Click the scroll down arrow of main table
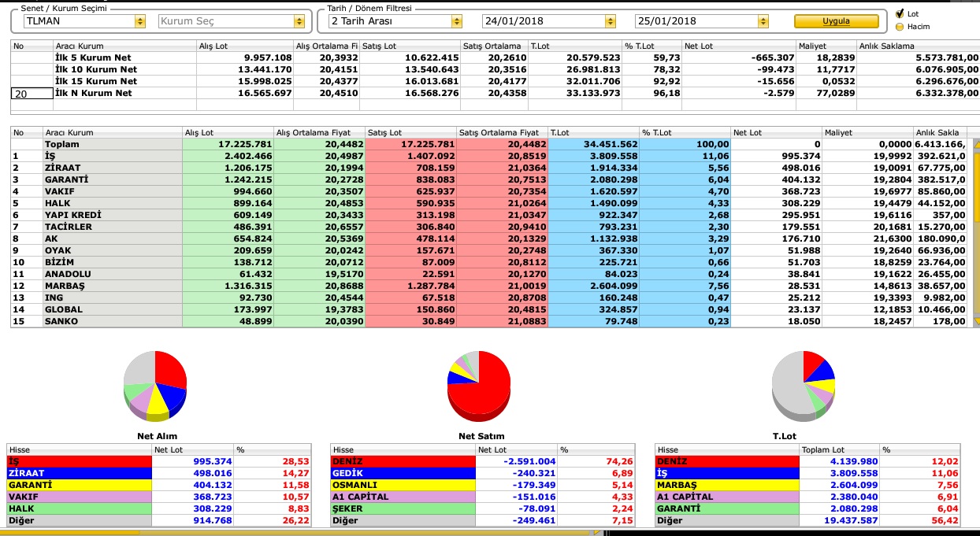This screenshot has width=980, height=536. pos(977,321)
